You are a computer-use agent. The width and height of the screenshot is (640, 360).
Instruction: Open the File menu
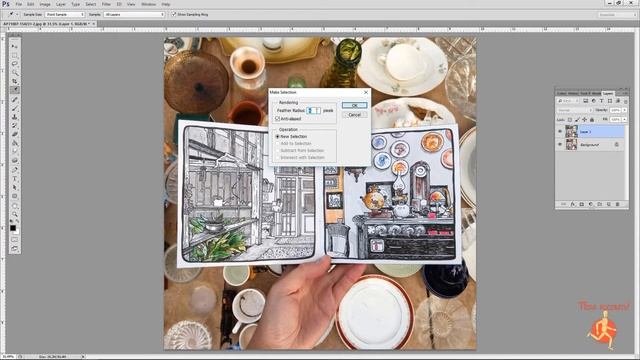point(19,4)
